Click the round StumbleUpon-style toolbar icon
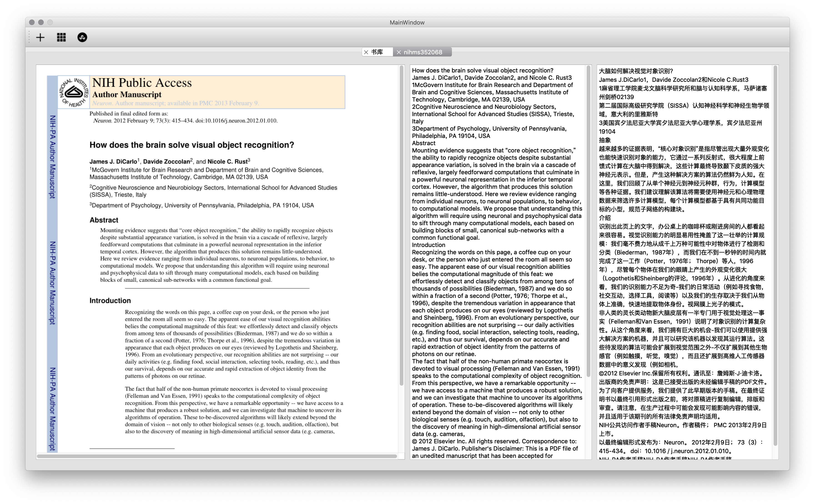815x504 pixels. (82, 37)
